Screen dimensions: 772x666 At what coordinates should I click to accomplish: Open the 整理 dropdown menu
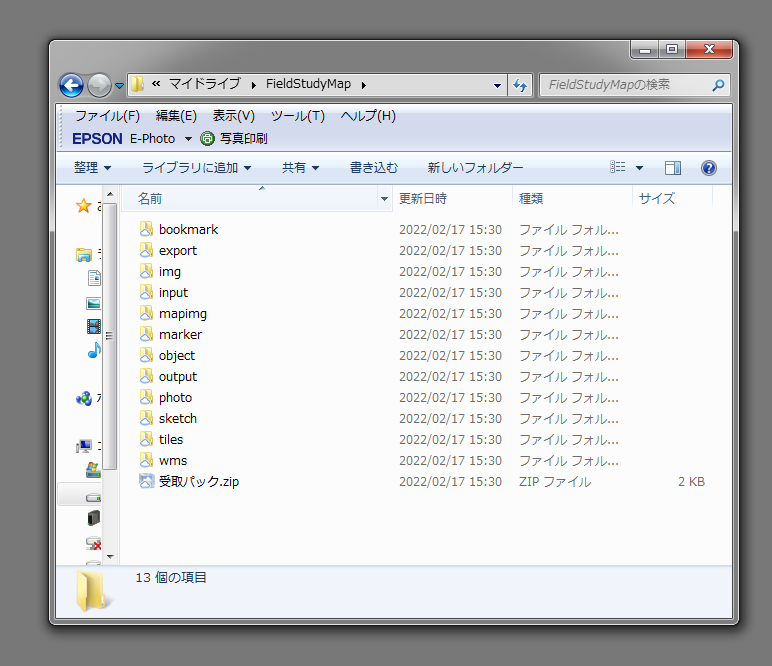click(92, 168)
